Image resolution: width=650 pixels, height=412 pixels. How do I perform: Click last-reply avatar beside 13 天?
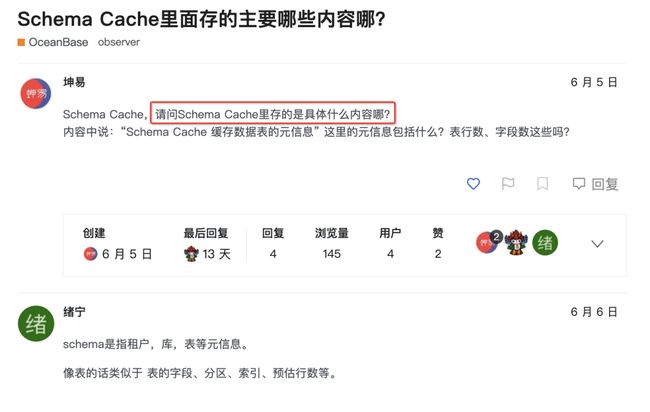point(191,254)
